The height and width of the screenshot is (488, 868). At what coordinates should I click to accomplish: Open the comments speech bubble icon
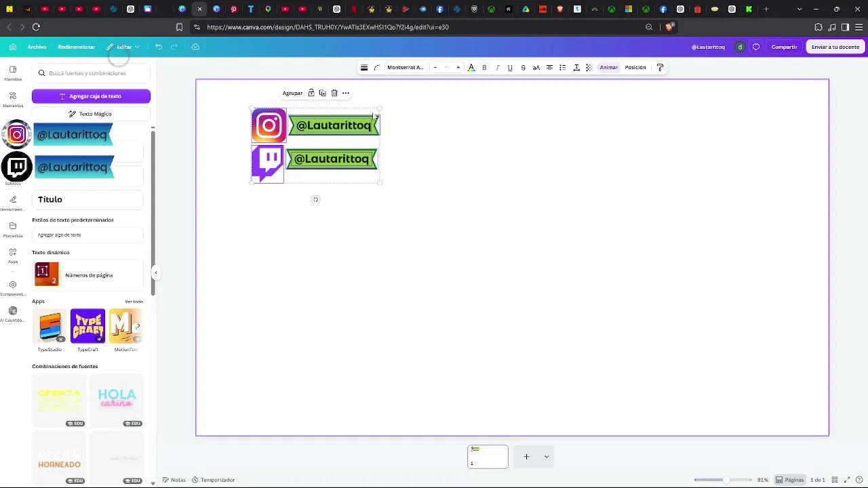click(756, 47)
